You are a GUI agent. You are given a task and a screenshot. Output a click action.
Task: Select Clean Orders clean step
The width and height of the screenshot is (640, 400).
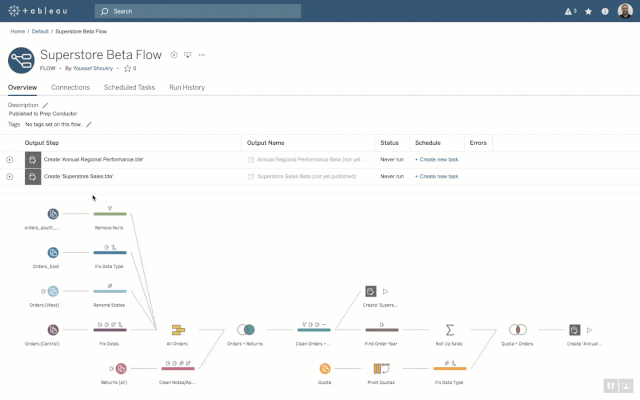tap(314, 329)
